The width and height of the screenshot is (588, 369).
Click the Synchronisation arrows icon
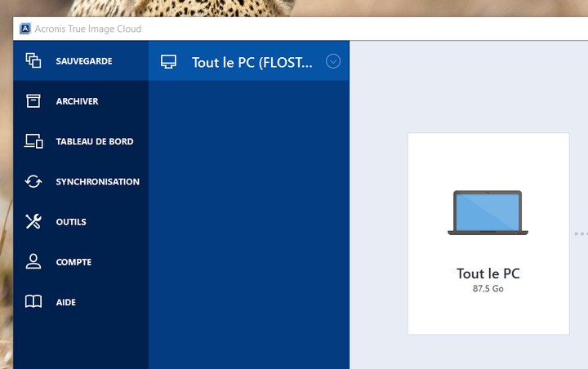[33, 181]
